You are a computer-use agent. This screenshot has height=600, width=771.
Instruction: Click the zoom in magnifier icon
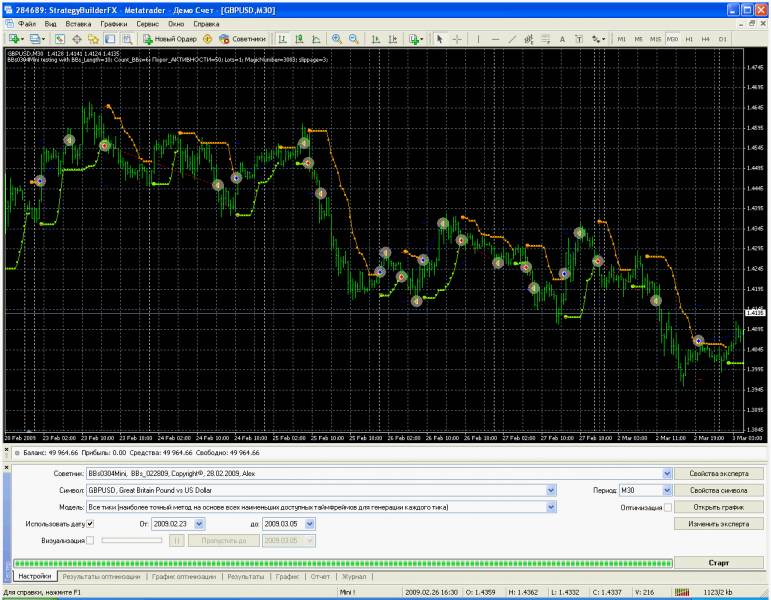[337, 38]
